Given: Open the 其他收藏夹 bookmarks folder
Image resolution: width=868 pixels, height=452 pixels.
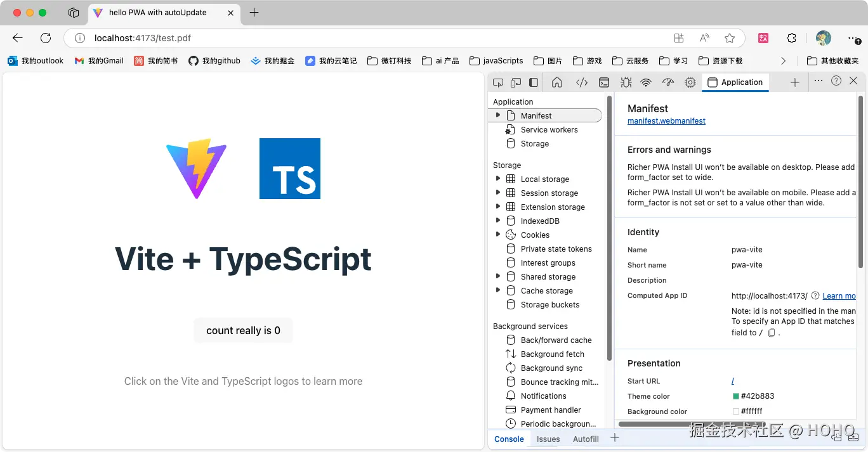Looking at the screenshot, I should (x=833, y=61).
